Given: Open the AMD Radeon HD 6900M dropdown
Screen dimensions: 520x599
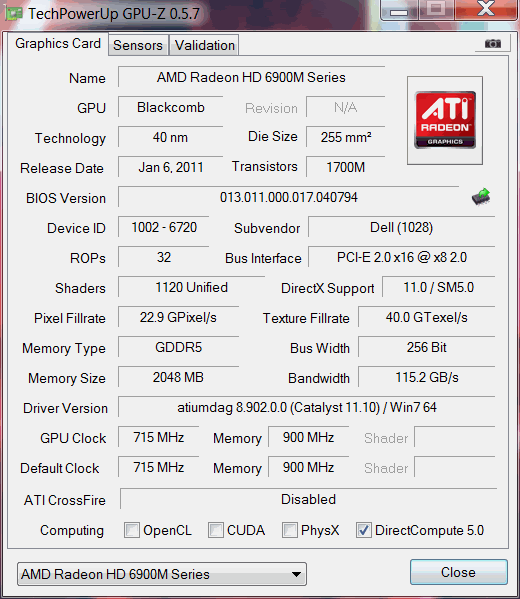Looking at the screenshot, I should click(162, 574).
